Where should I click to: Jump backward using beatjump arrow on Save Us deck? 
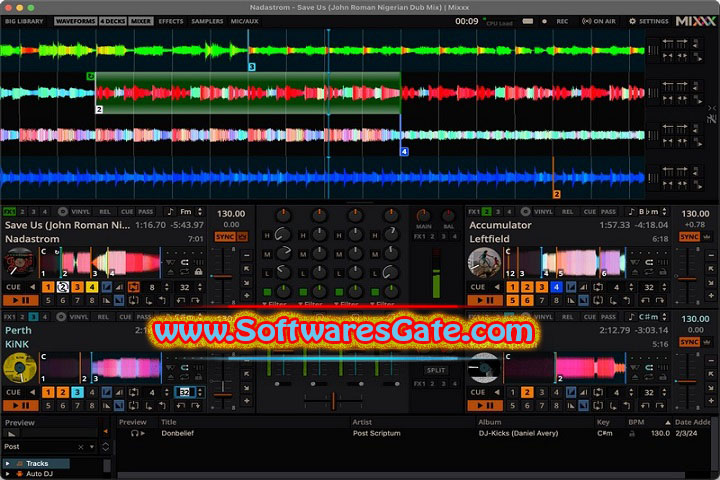(x=181, y=300)
